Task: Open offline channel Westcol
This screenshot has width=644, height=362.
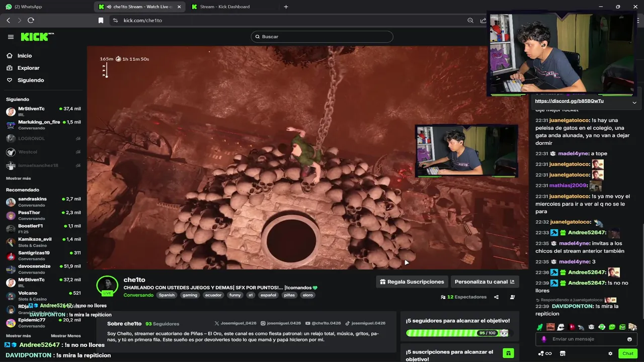Action: click(x=43, y=152)
